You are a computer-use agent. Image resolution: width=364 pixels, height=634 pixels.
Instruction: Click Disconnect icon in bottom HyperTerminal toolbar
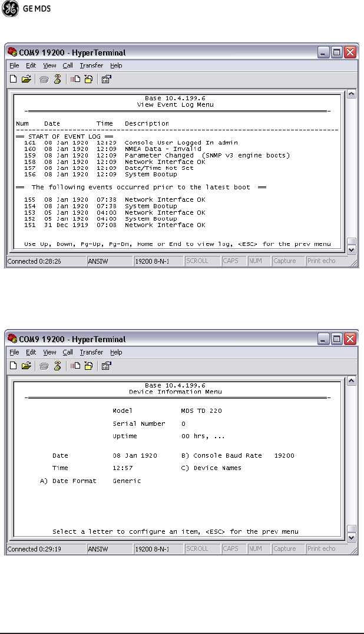57,366
